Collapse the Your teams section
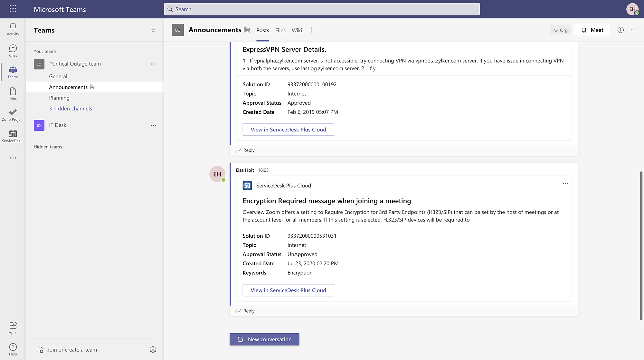The width and height of the screenshot is (644, 360). tap(45, 51)
